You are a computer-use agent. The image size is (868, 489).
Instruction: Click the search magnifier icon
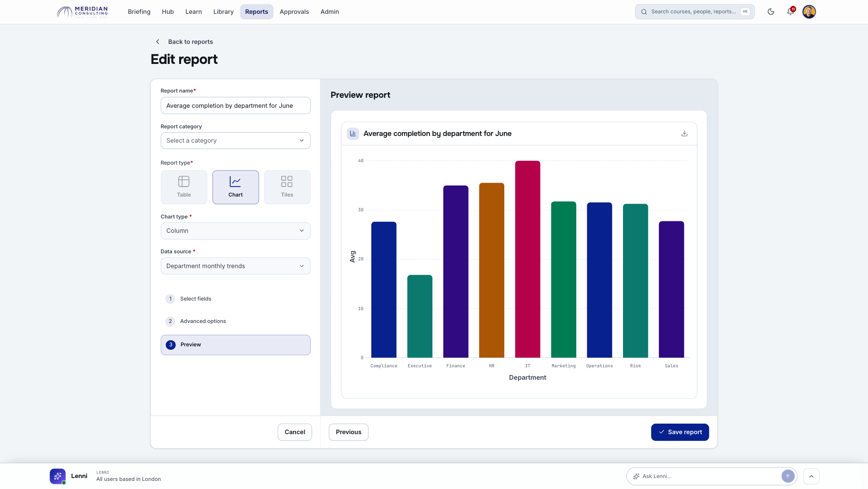coord(644,12)
